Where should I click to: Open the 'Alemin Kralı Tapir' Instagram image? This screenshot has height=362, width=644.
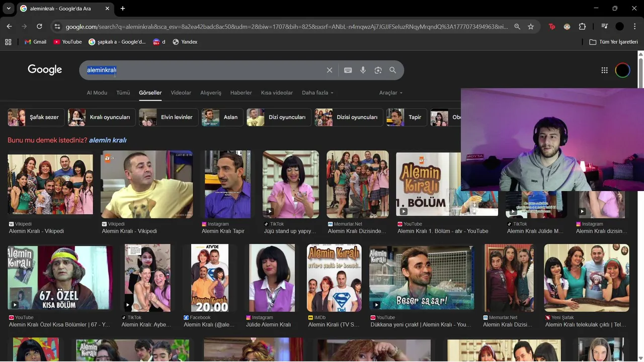pos(227,184)
